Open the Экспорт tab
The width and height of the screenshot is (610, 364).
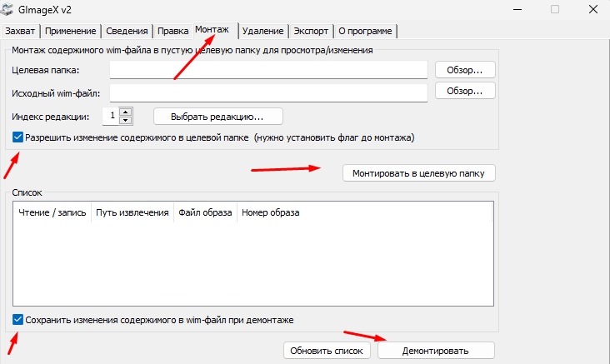(x=311, y=31)
